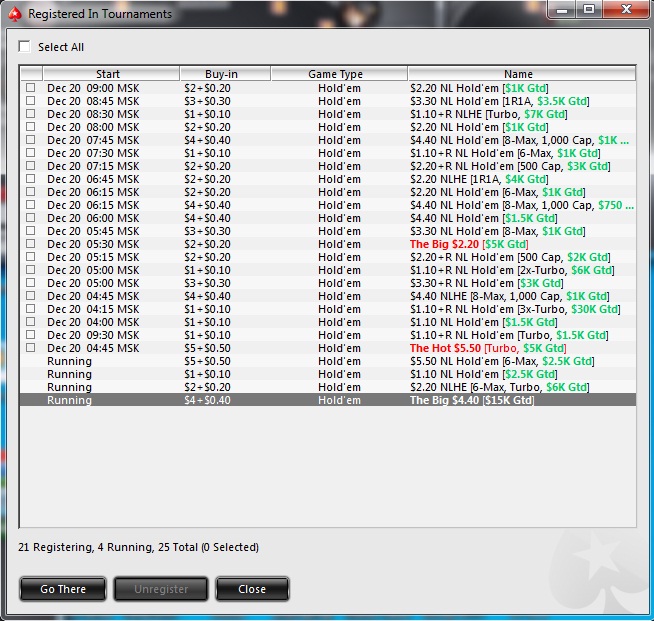The image size is (654, 621).
Task: Check the box for Dec 20 04:15 MSK tournament
Action: point(30,309)
